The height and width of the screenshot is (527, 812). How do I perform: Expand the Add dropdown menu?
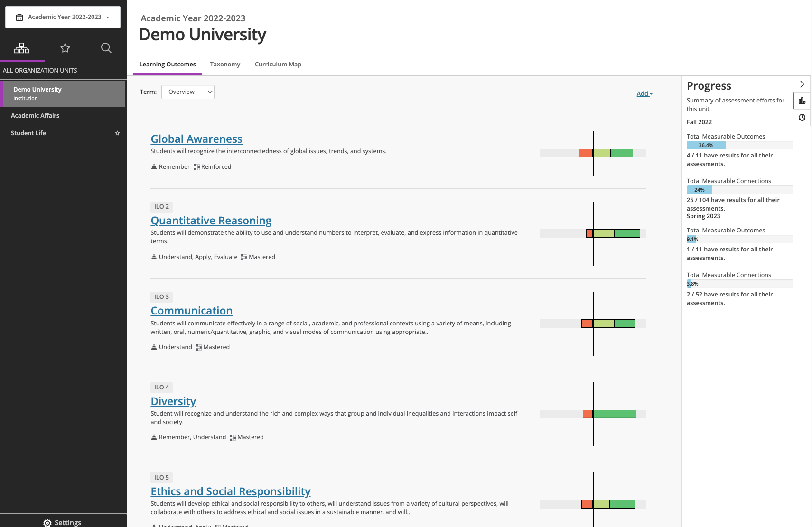click(644, 94)
